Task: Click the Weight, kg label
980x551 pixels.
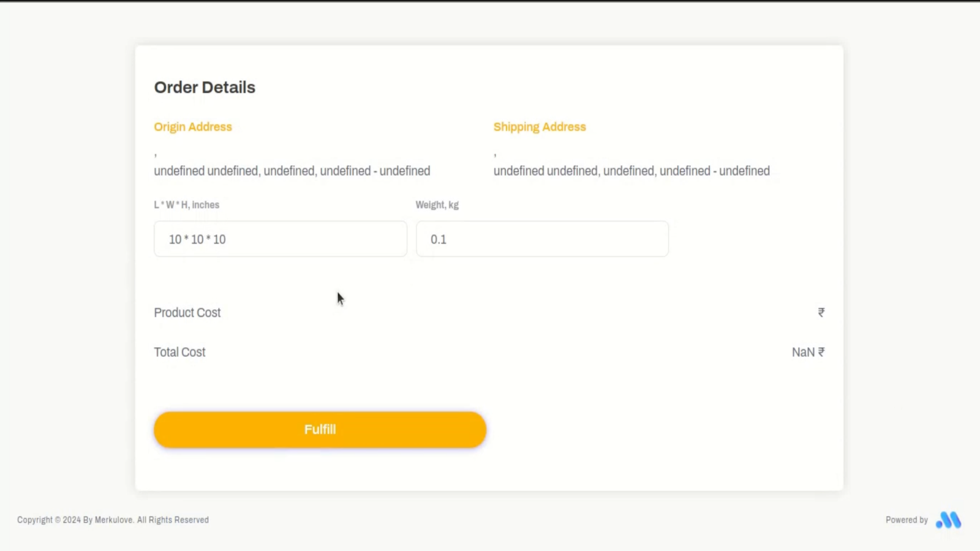Action: coord(437,204)
